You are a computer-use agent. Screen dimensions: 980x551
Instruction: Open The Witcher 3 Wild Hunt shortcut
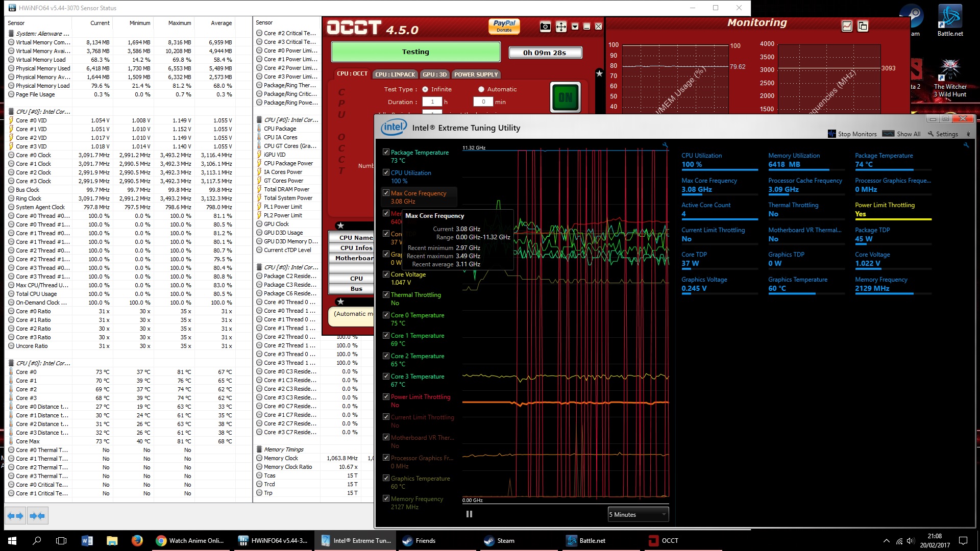coord(950,78)
